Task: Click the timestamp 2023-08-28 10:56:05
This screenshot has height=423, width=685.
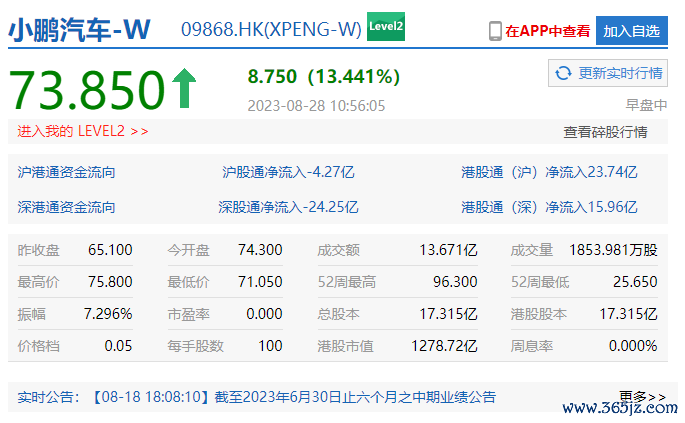Action: click(x=316, y=106)
